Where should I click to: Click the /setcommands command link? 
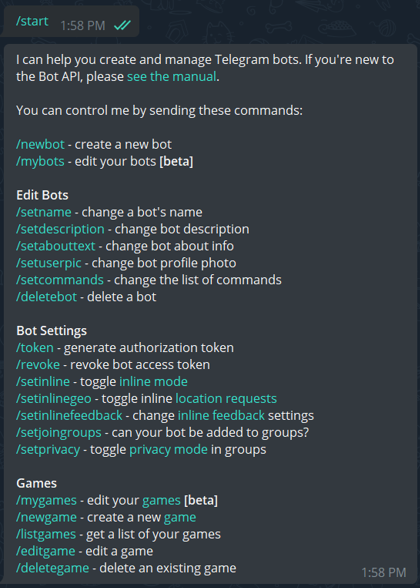[x=60, y=280]
